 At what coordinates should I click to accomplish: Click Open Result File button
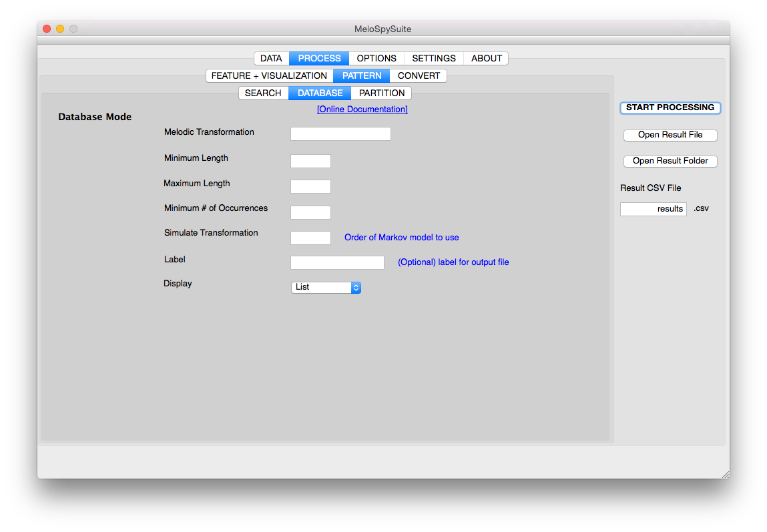[x=670, y=135]
